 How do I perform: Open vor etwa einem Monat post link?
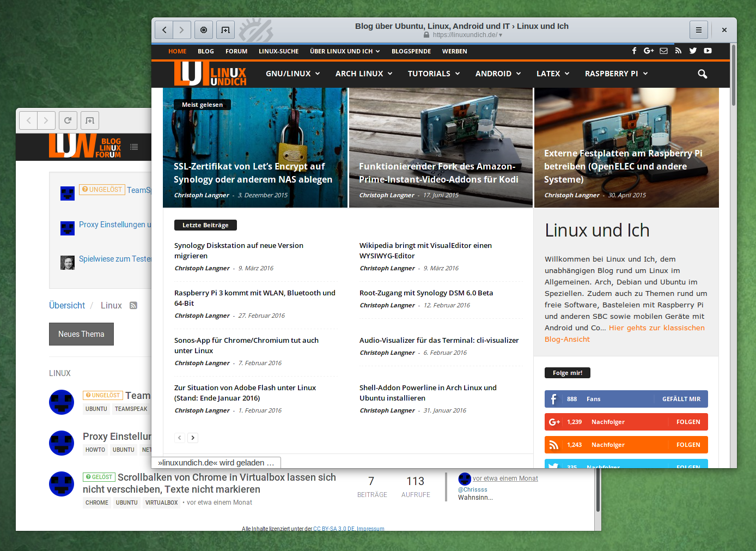pos(505,479)
